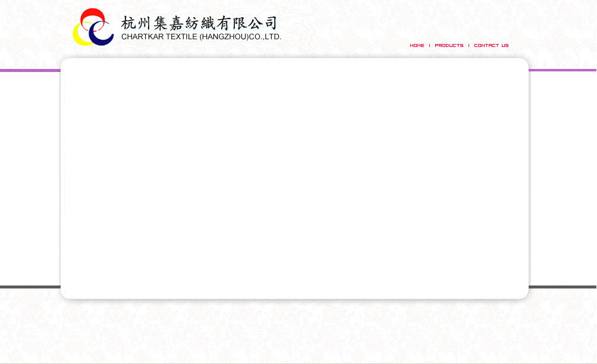This screenshot has width=597, height=364.
Task: Open the HOME navigation link
Action: (417, 46)
